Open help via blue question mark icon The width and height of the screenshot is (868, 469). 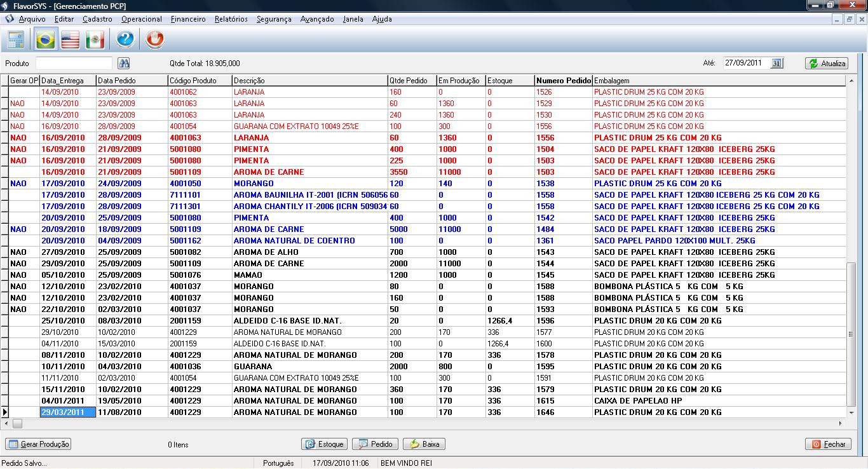125,40
